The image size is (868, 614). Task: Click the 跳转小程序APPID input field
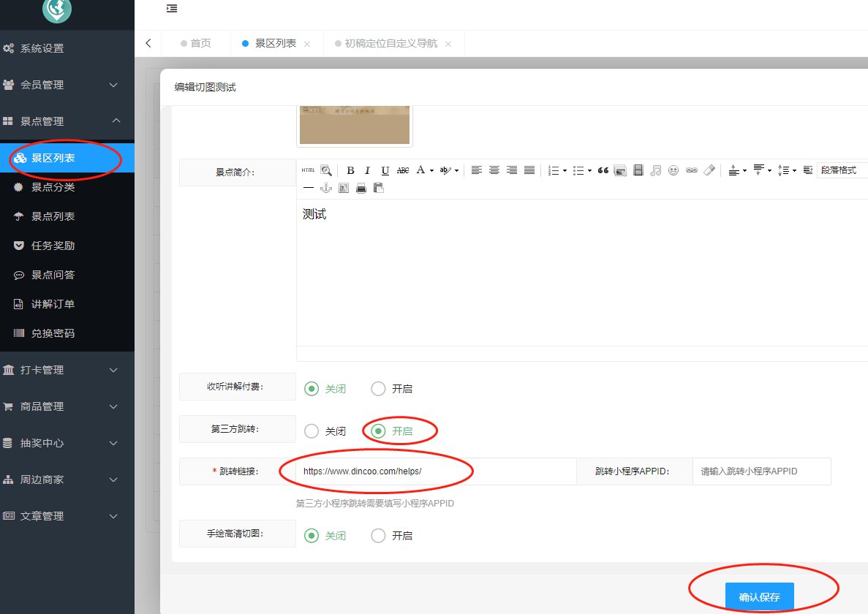pyautogui.click(x=761, y=471)
